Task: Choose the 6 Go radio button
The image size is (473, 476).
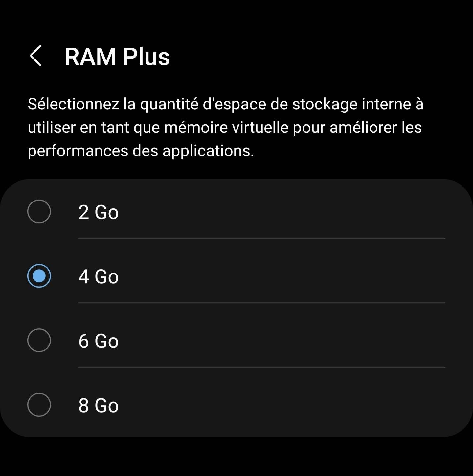Action: [x=39, y=340]
